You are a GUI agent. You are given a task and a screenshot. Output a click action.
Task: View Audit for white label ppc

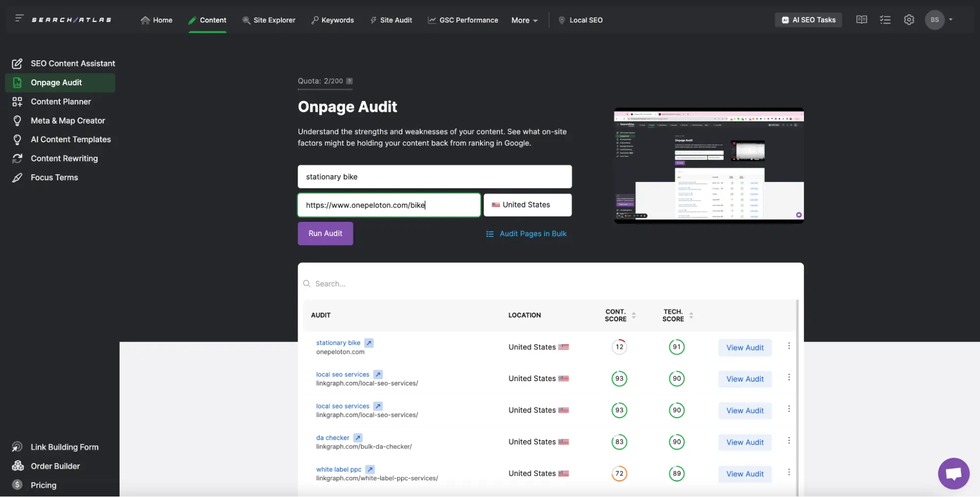(745, 473)
